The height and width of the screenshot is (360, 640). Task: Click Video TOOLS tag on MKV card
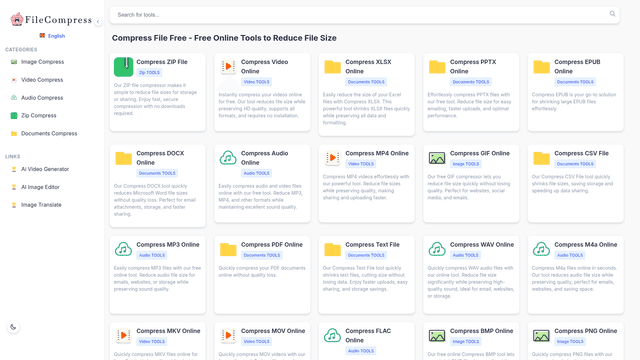coord(152,342)
